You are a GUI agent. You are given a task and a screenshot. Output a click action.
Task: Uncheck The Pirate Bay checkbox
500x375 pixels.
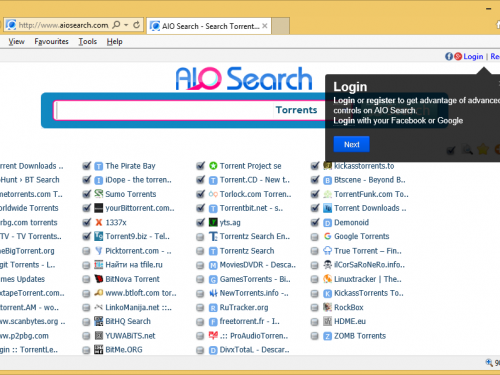tap(87, 166)
